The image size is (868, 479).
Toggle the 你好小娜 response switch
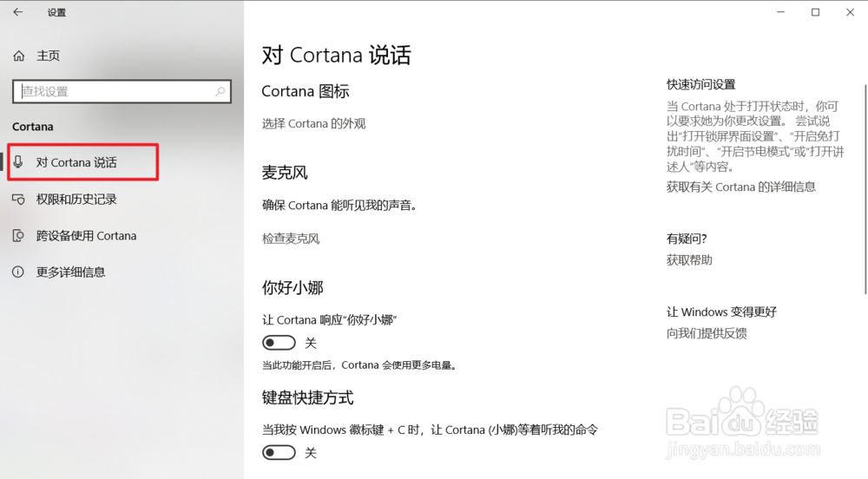(x=279, y=343)
